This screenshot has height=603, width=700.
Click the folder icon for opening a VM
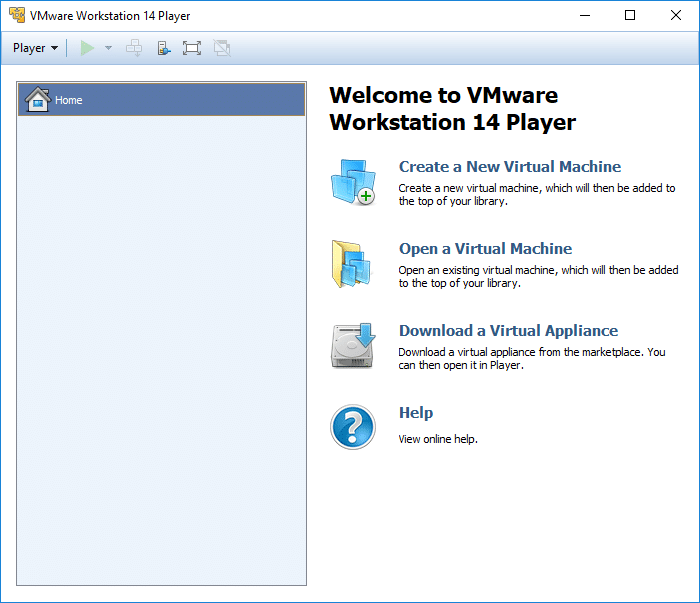pos(351,264)
